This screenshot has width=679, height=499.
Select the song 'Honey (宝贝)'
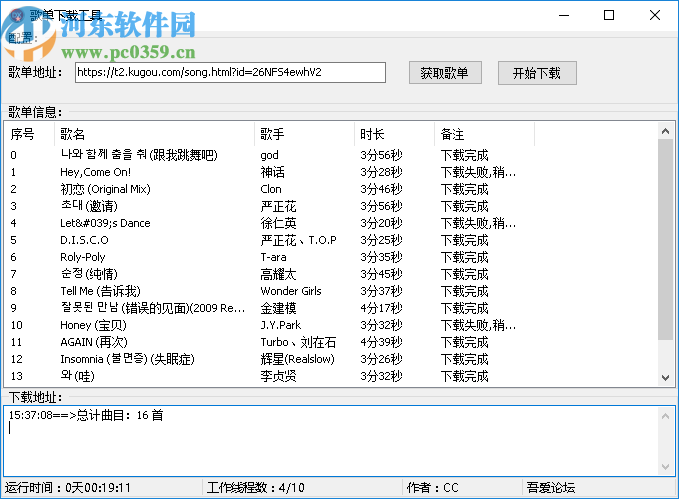[94, 325]
